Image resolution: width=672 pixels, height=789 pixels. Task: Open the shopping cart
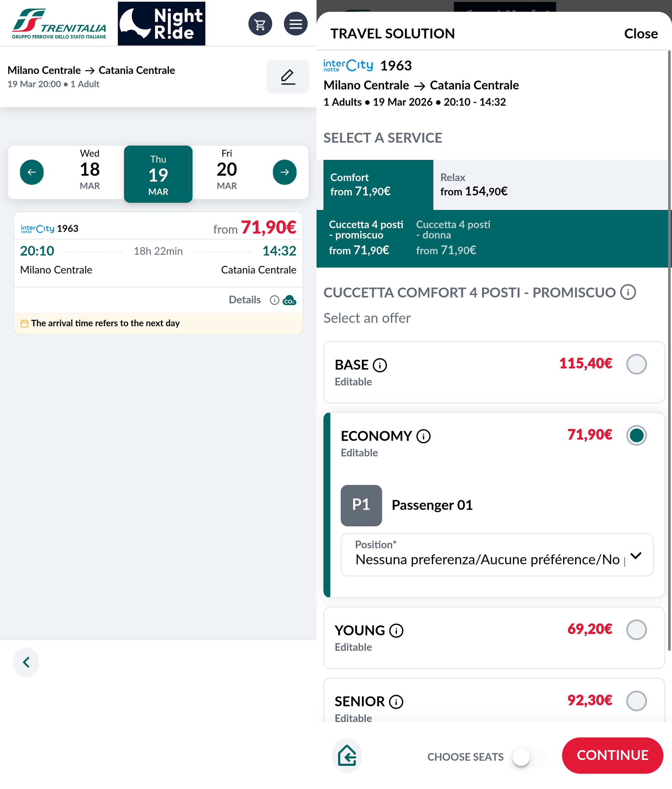tap(261, 24)
